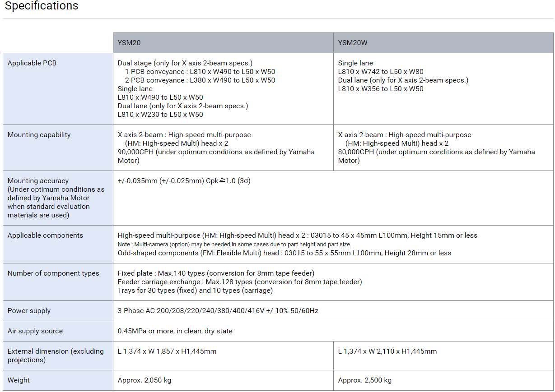Click the Odd-shaped components FM head line
This screenshot has width=555, height=392.
tap(284, 253)
